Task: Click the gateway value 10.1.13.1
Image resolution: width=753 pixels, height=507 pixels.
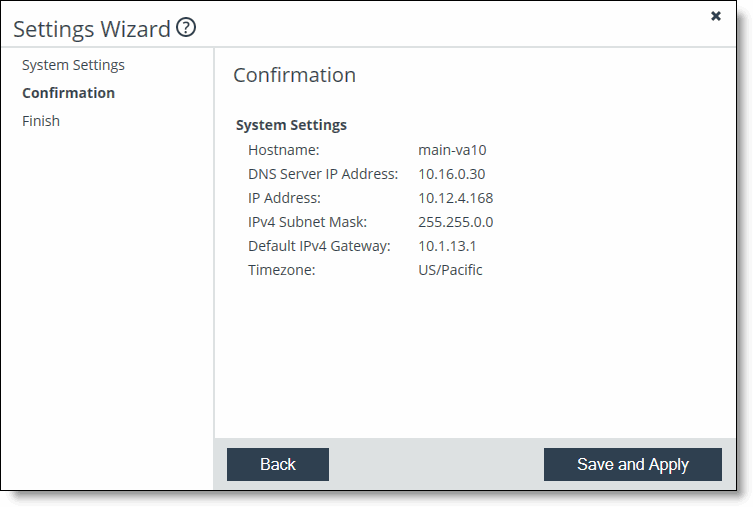Action: 447,246
